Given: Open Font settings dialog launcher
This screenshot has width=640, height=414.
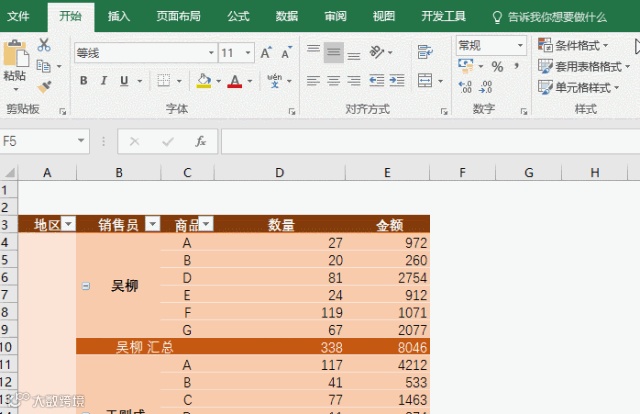Looking at the screenshot, I should point(292,111).
